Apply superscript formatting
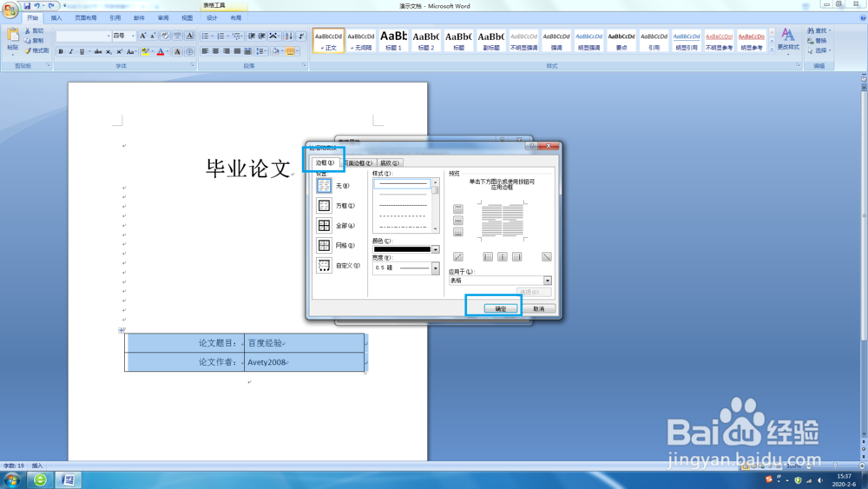Screen dimensions: 868x489 pyautogui.click(x=118, y=51)
